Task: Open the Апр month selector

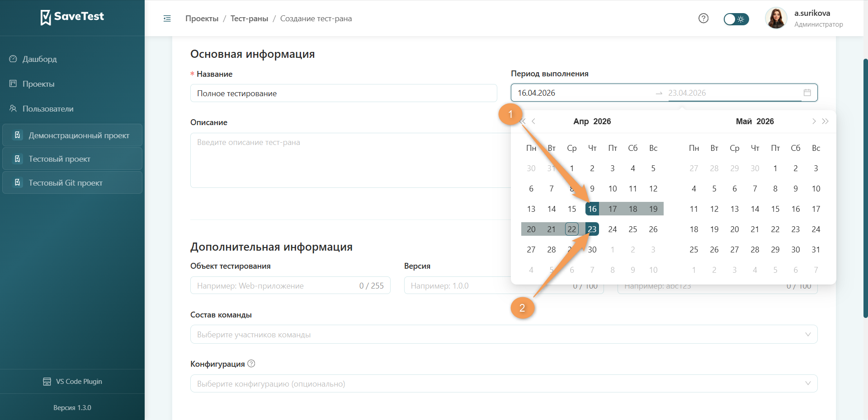Action: coord(581,121)
